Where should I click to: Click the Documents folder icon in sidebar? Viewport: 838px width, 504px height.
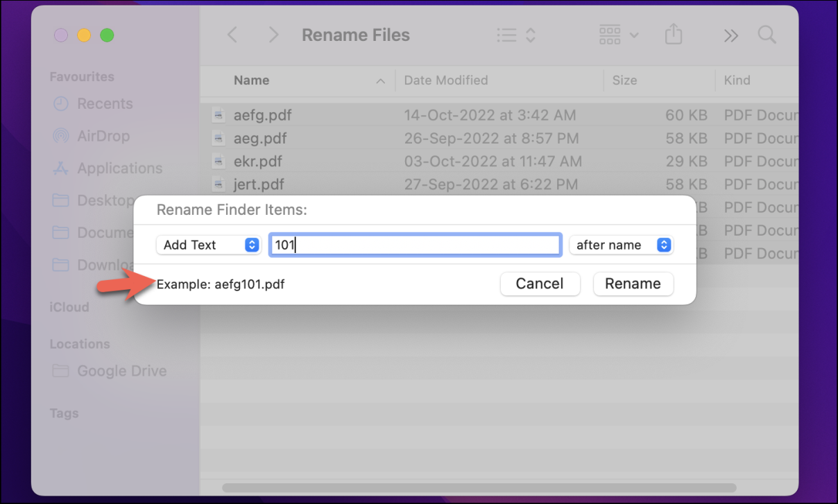pyautogui.click(x=61, y=232)
